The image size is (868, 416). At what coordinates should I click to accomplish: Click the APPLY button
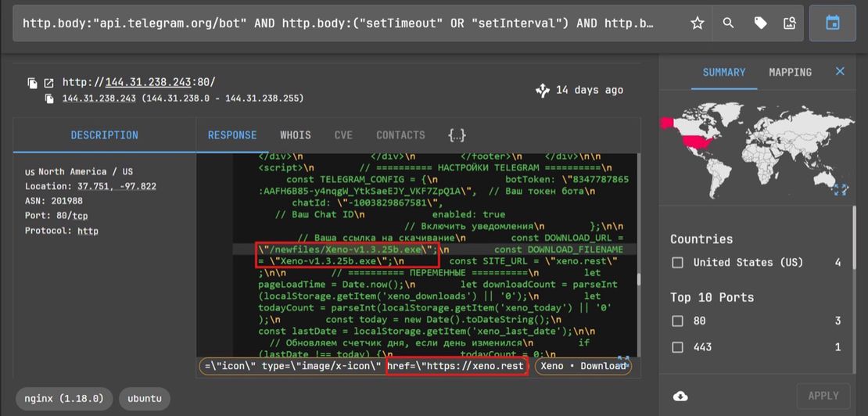[x=823, y=396]
